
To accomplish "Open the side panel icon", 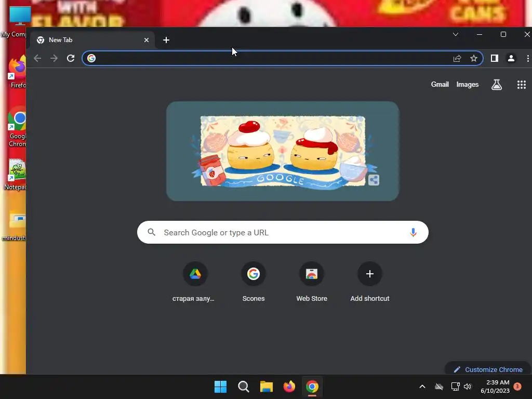I will 495,58.
